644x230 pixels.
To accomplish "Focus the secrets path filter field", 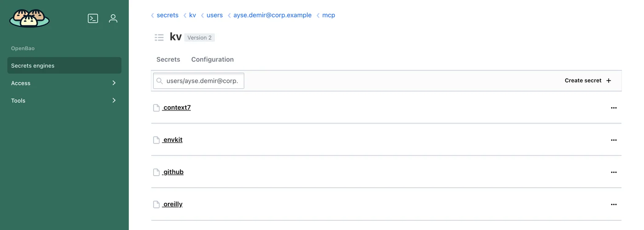I will click(x=199, y=80).
